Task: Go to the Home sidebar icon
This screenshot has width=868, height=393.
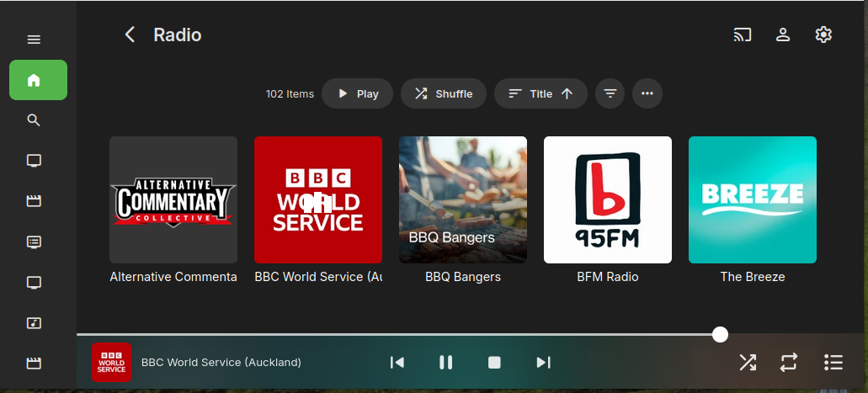Action: (38, 80)
